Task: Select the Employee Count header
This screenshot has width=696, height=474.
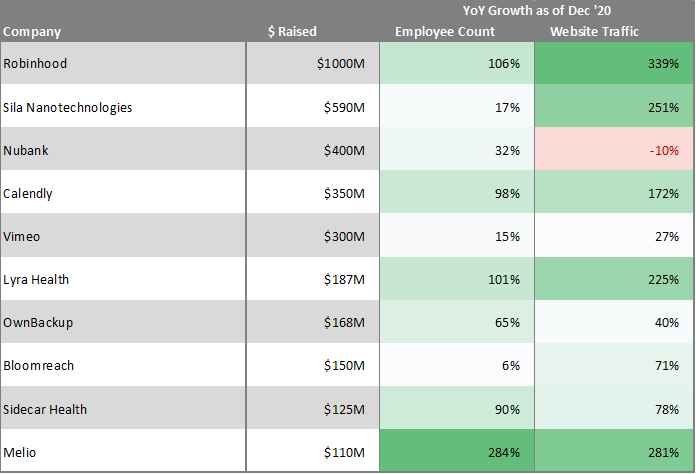Action: 445,32
